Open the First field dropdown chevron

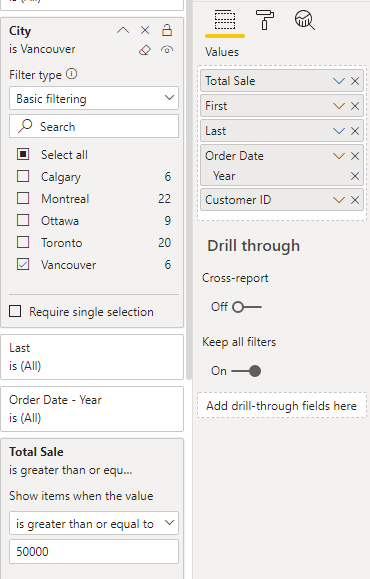339,106
